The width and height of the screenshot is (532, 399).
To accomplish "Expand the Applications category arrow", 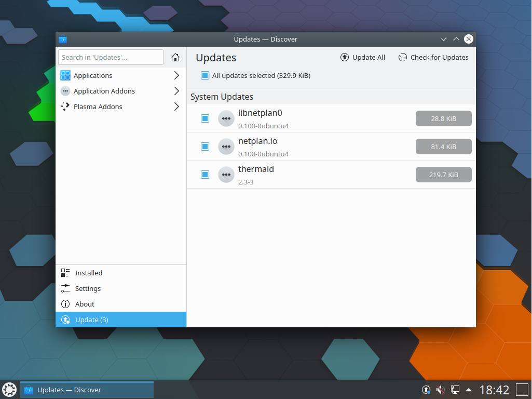I will click(176, 75).
